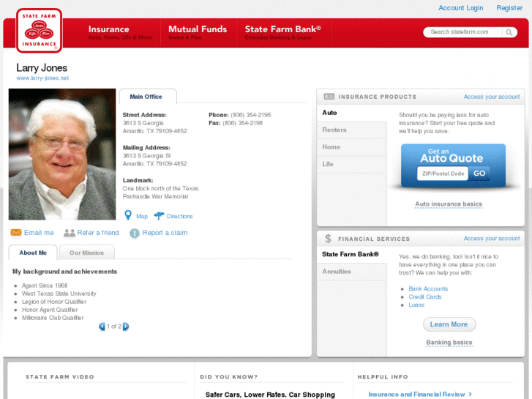Viewport: 532px width, 399px height.
Task: Open the Loans link
Action: click(x=416, y=305)
